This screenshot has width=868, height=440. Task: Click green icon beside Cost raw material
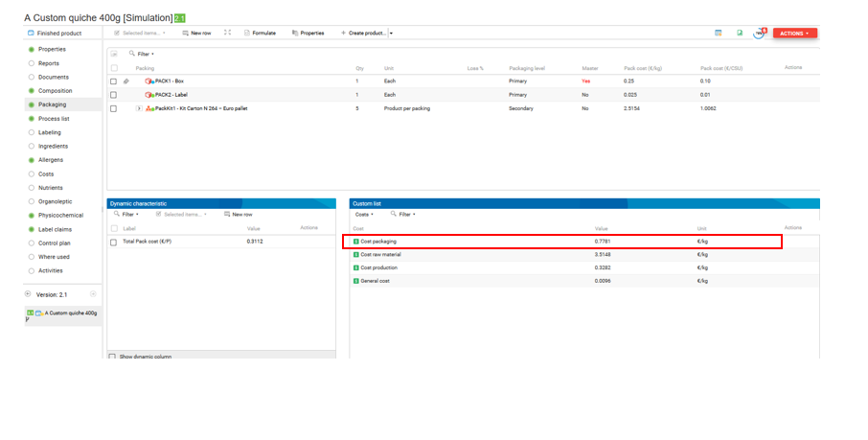tap(356, 255)
